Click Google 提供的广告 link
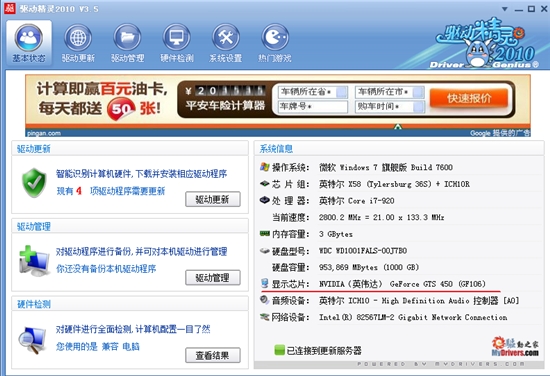Viewport: 550px width, 376px height. (x=500, y=133)
